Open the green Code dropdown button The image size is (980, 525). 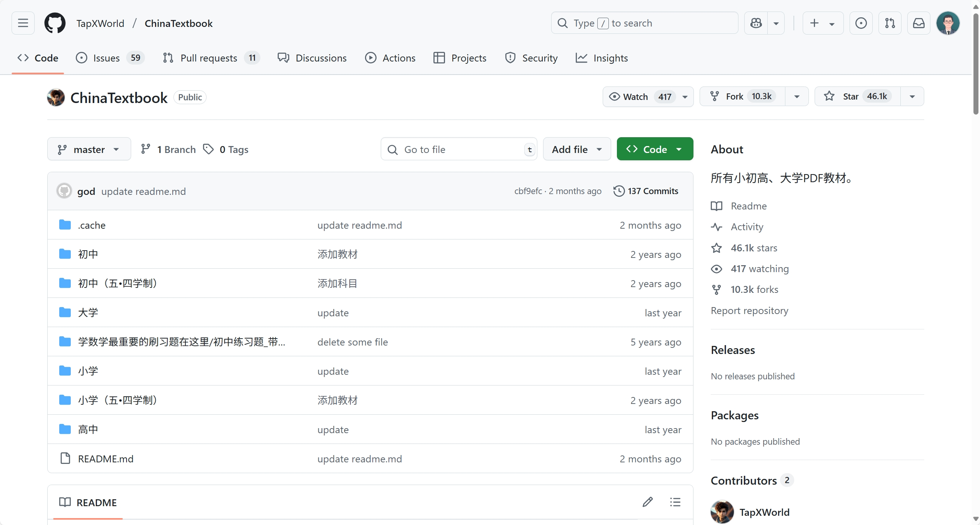(655, 149)
